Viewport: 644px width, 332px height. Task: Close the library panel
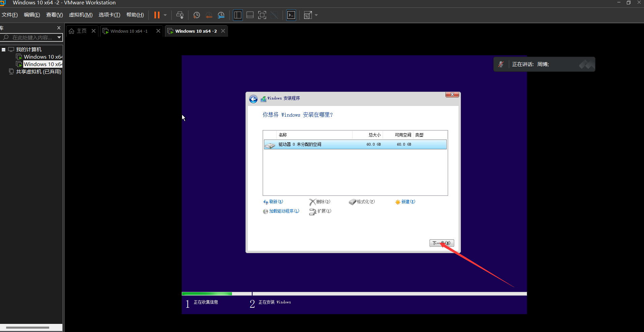point(59,28)
